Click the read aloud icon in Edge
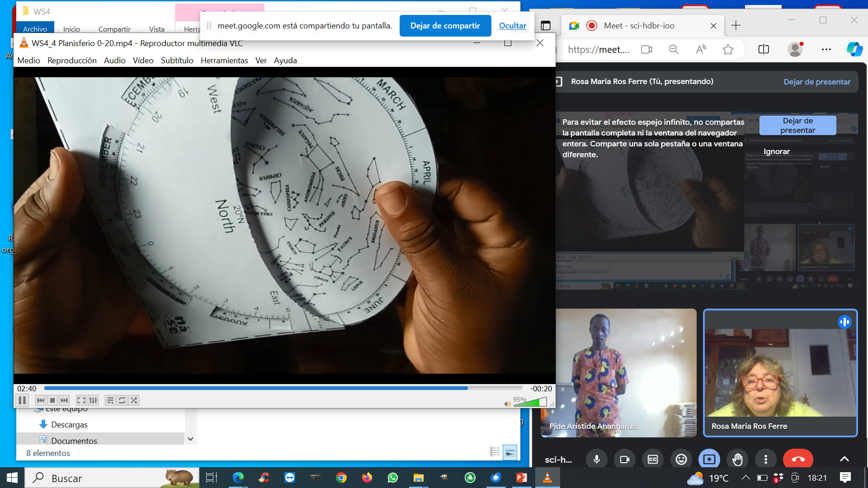Screen dimensions: 868x488 [x=701, y=50]
